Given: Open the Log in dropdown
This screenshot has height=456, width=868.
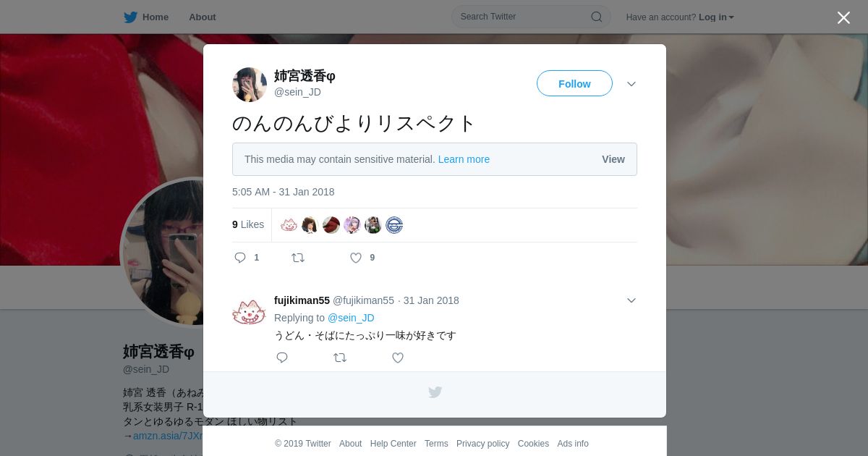Looking at the screenshot, I should [x=716, y=17].
